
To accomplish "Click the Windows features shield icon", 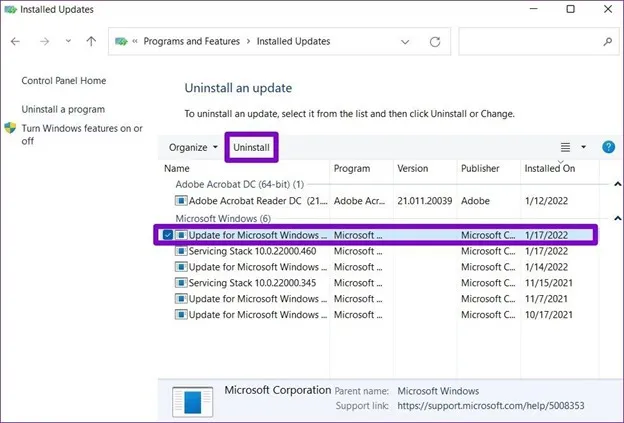I will point(11,129).
